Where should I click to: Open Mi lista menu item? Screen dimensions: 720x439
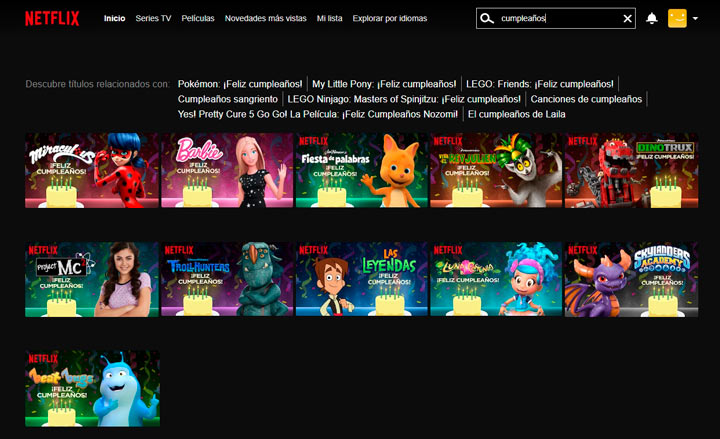click(329, 18)
